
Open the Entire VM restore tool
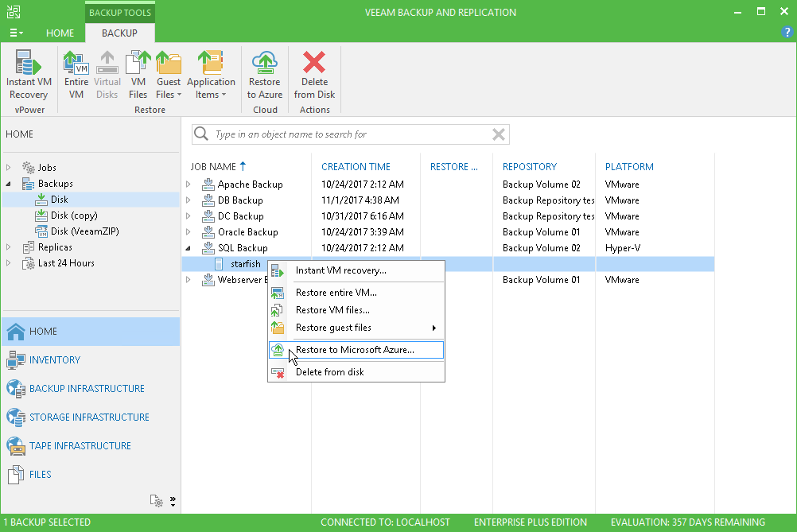(x=76, y=72)
